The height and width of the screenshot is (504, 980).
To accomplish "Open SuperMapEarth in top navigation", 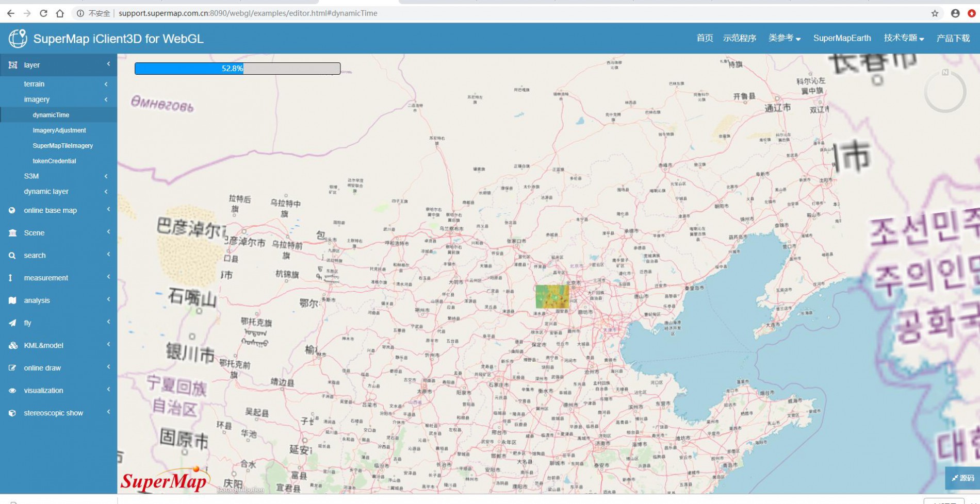I will [x=842, y=38].
